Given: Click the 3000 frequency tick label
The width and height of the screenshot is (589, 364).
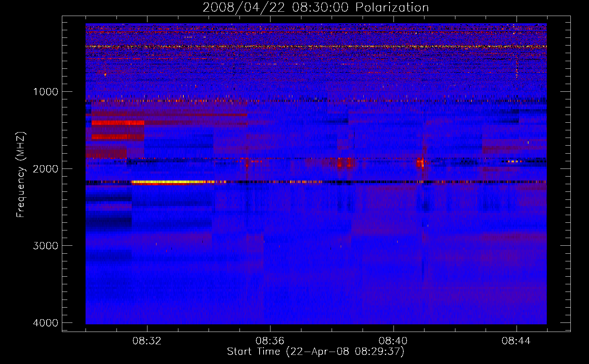Looking at the screenshot, I should pos(46,246).
